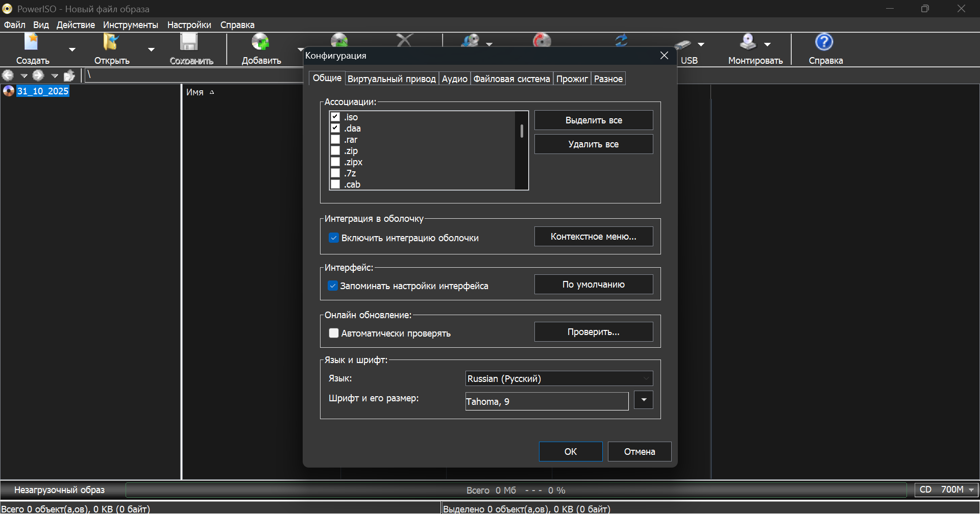Click the Удалить все button
Viewport: 980px width, 514px height.
click(594, 144)
